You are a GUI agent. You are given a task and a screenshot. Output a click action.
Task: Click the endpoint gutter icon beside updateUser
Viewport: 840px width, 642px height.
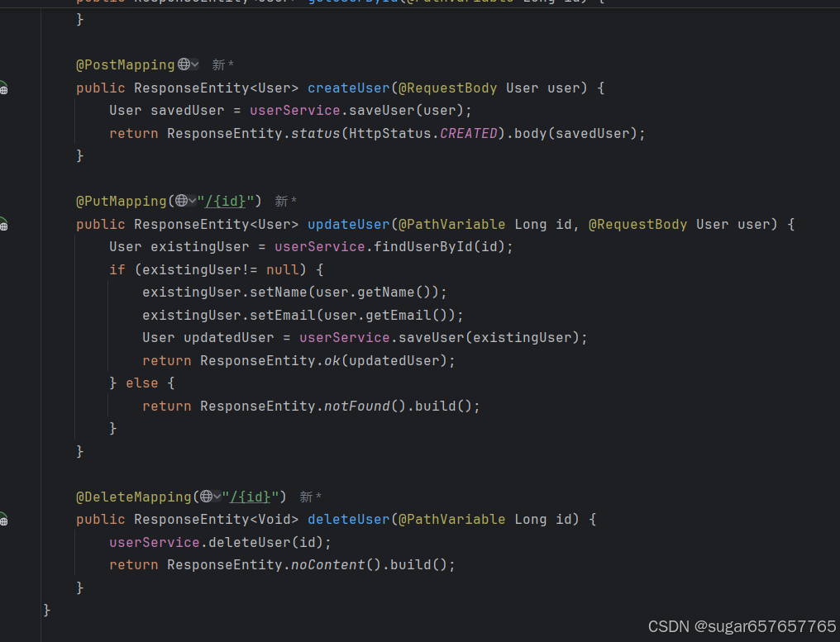click(3, 224)
